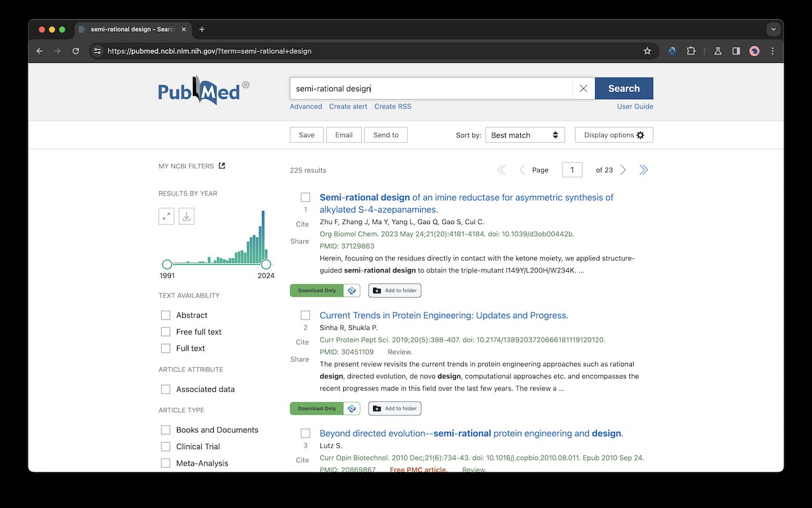Expand the results by year chart

(x=166, y=216)
